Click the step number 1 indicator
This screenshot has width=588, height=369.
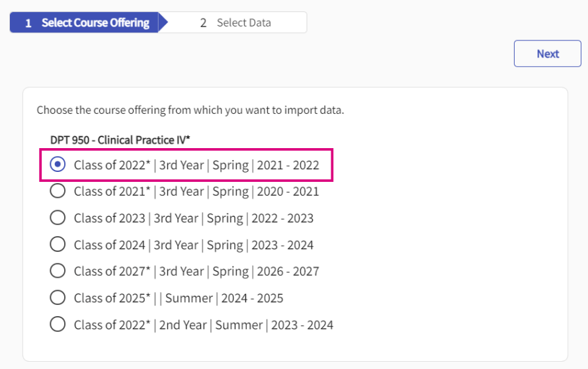pos(28,22)
